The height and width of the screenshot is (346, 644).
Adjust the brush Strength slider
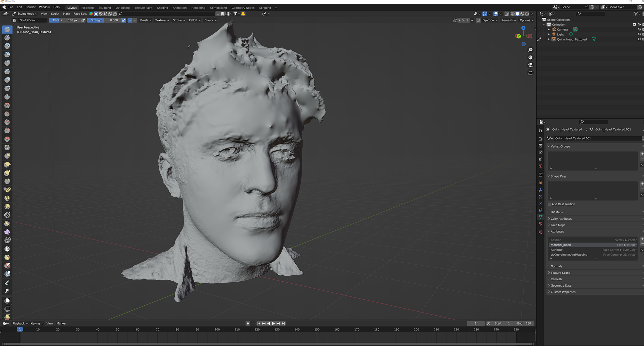(104, 20)
